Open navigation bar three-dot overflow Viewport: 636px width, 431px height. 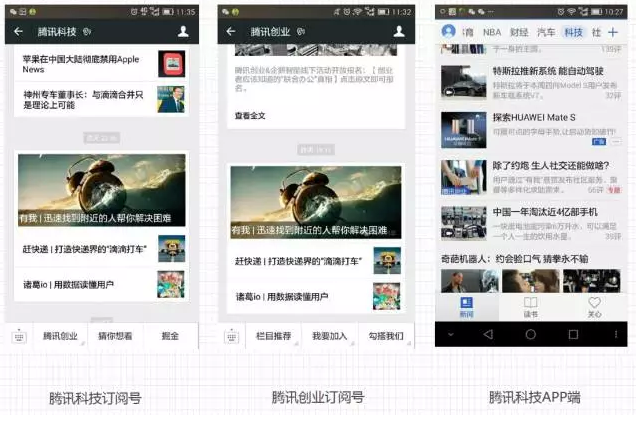(x=616, y=334)
